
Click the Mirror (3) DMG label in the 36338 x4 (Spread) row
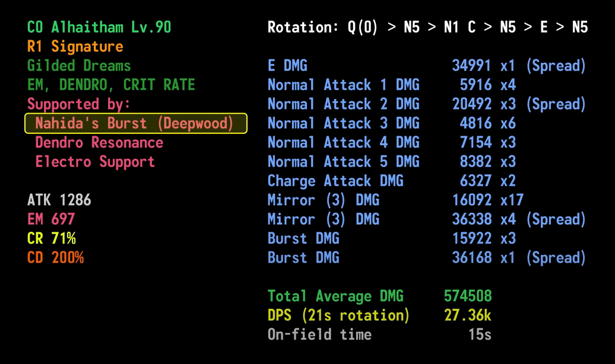323,219
